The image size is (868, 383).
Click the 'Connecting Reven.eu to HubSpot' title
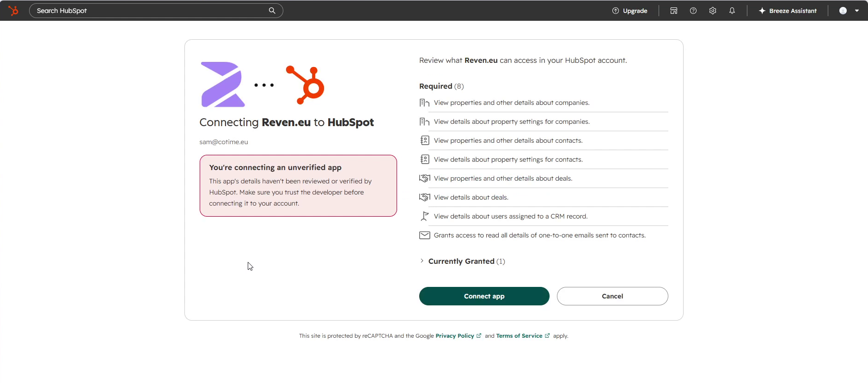(287, 122)
